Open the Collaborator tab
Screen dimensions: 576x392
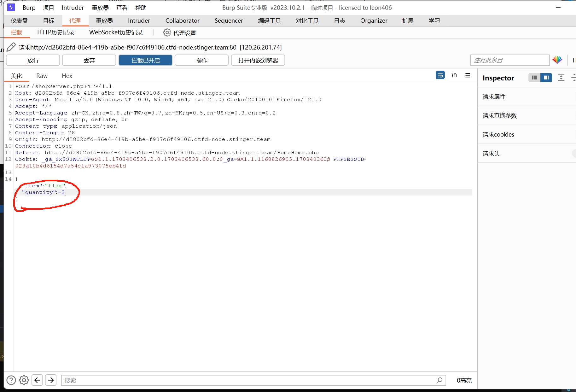pyautogui.click(x=182, y=21)
